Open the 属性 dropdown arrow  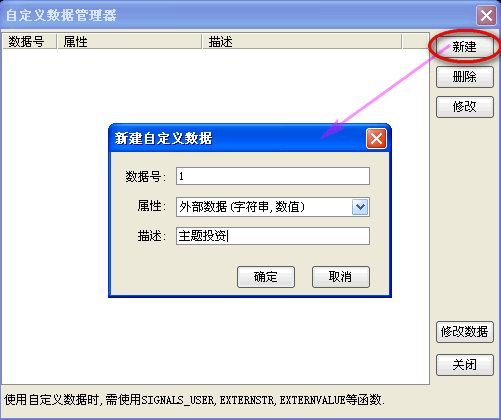(x=360, y=207)
